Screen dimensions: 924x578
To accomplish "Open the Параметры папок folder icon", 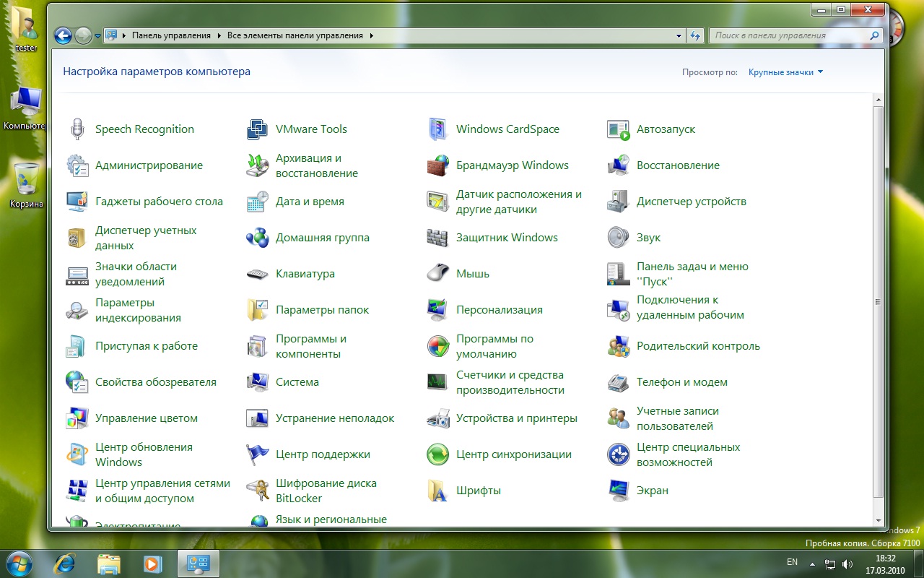I will pos(258,310).
